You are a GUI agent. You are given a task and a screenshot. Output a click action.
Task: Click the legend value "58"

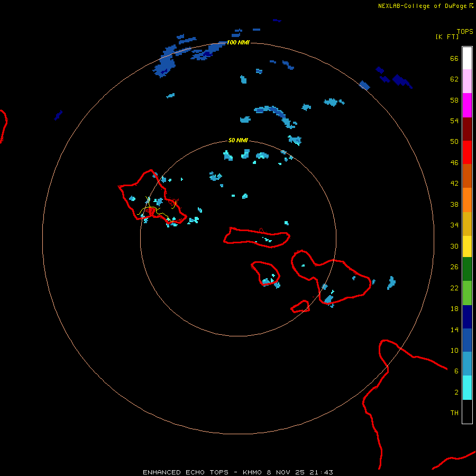454,100
